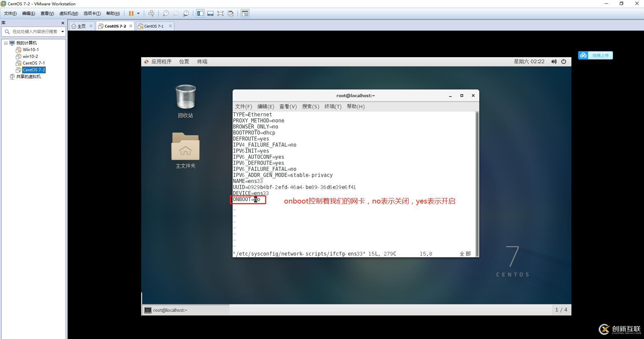
Task: Open the terminal 编辑(E) menu
Action: [266, 107]
